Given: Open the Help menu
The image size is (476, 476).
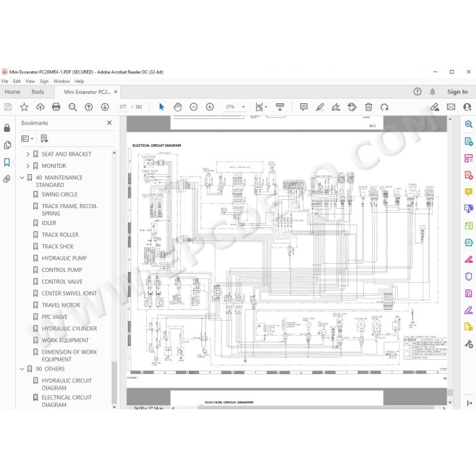Looking at the screenshot, I should click(x=80, y=82).
